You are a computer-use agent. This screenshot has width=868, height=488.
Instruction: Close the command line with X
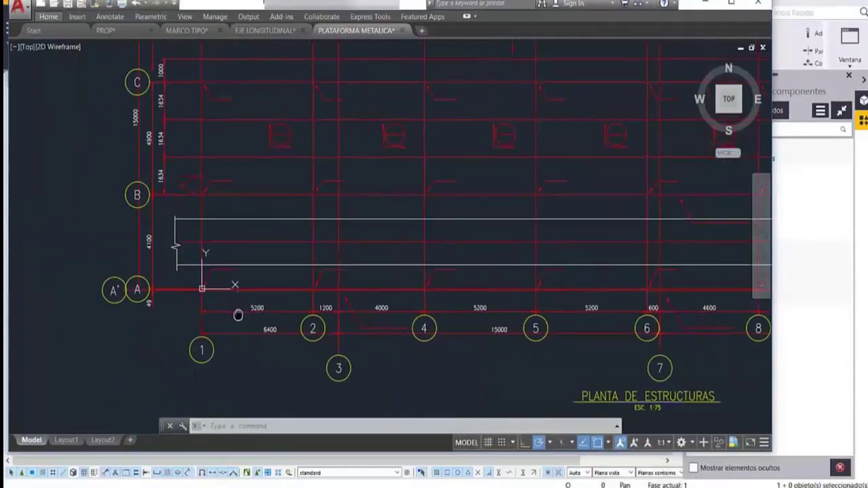(170, 426)
